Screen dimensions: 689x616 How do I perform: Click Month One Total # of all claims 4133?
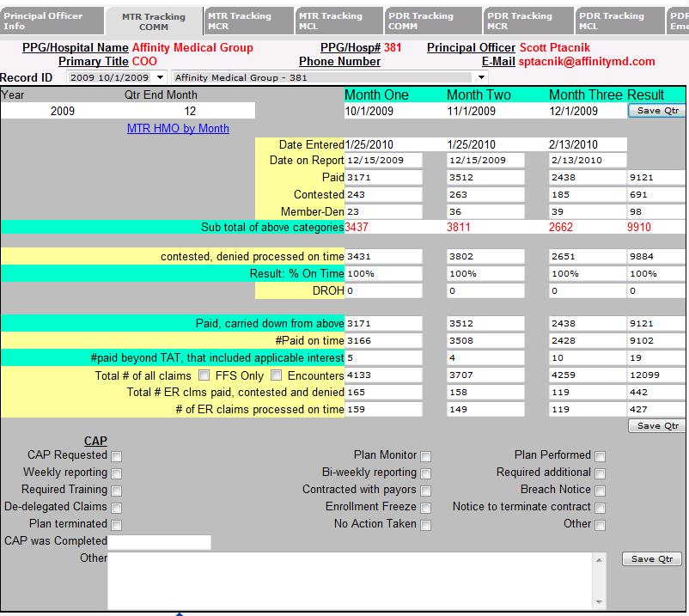(x=384, y=375)
